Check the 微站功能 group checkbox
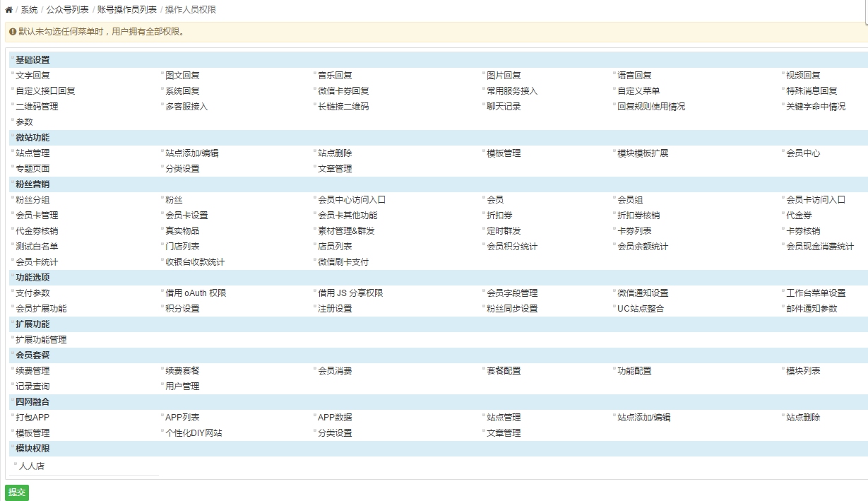The image size is (868, 501). [x=13, y=136]
